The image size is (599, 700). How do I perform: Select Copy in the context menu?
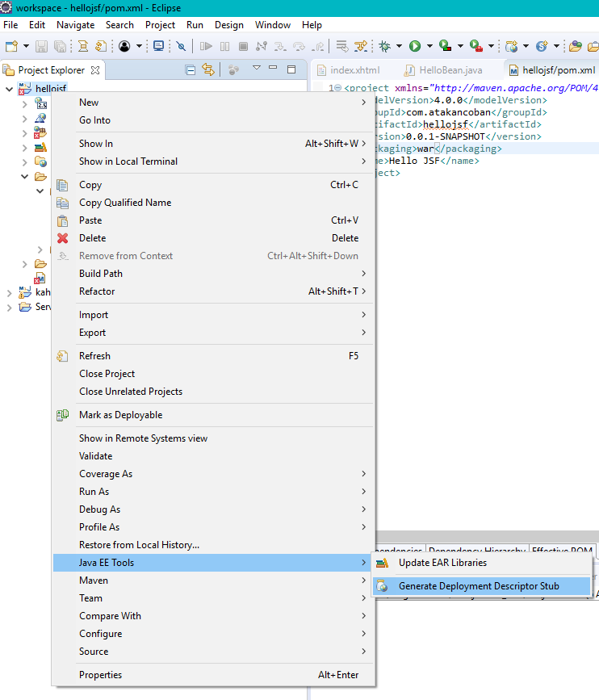click(x=213, y=185)
